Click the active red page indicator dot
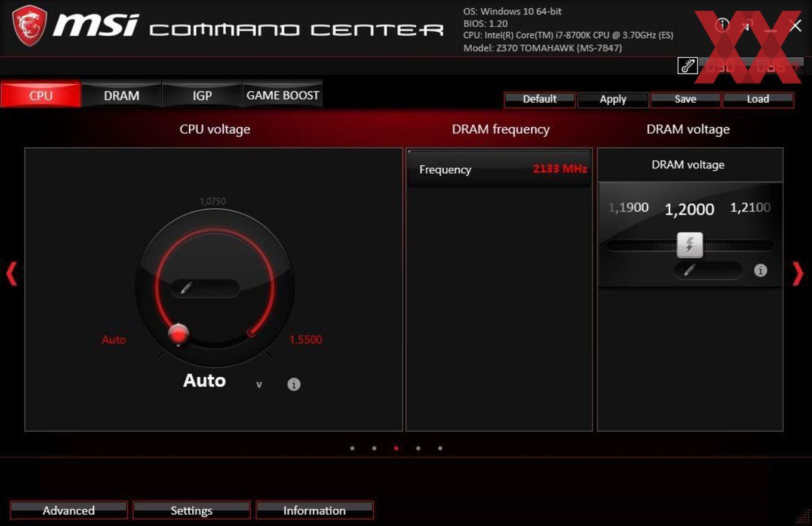Viewport: 812px width, 526px height. [x=396, y=448]
